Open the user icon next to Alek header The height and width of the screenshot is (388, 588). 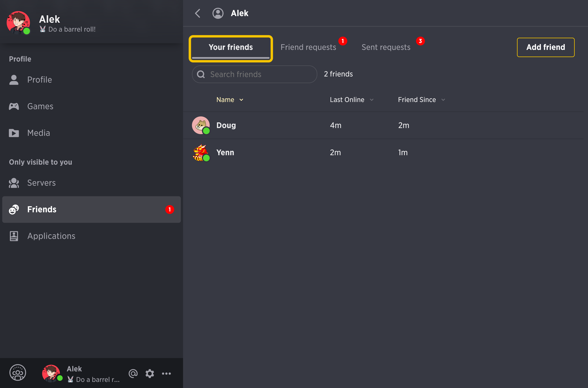218,13
